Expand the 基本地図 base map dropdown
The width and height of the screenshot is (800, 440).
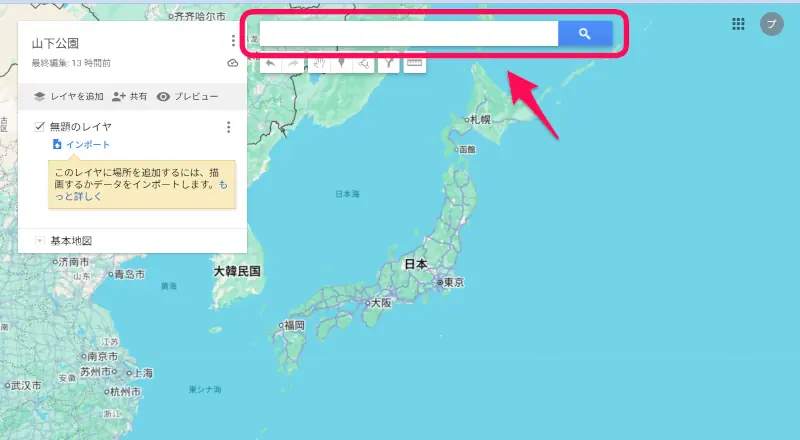[39, 240]
